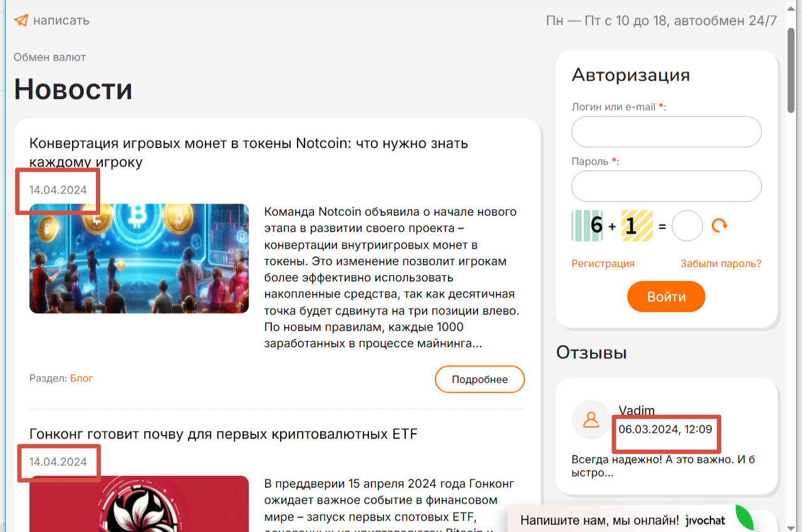Focus the "Логин или e-mail" input field
The width and height of the screenshot is (802, 532).
pyautogui.click(x=667, y=132)
